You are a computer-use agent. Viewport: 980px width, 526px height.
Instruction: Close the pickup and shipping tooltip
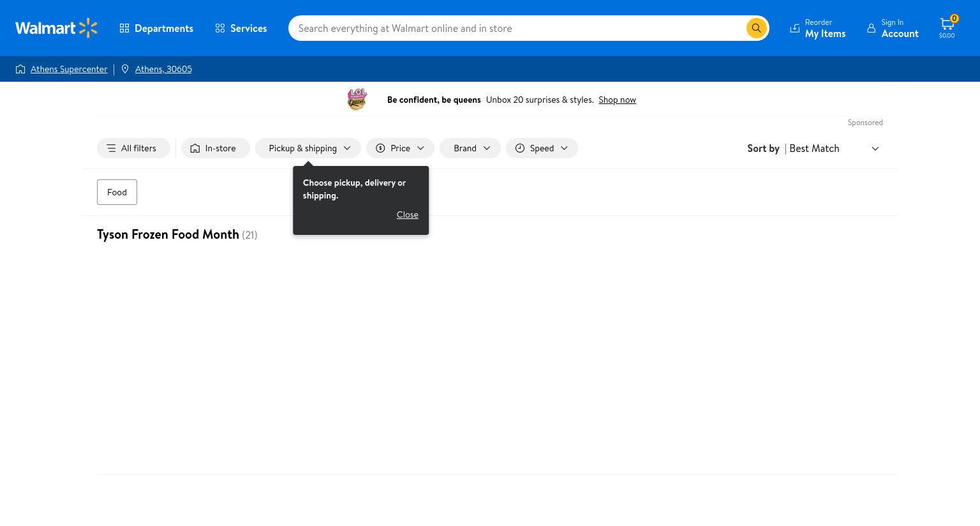point(408,214)
